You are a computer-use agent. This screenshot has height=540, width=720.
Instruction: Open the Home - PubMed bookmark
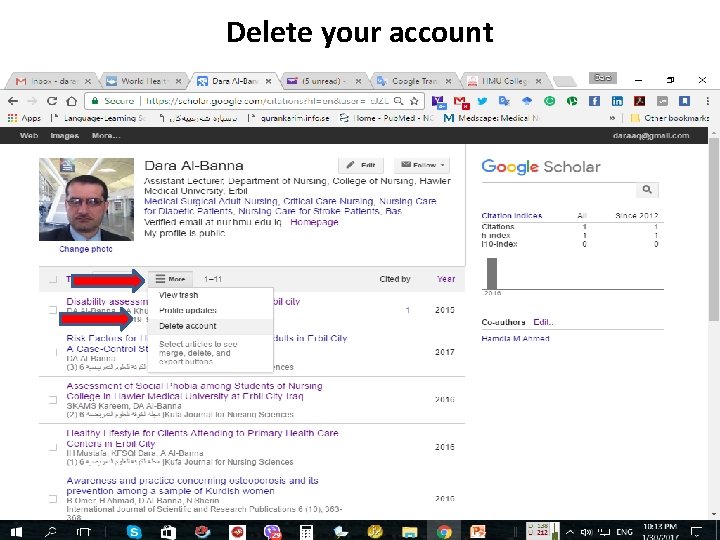coord(387,118)
